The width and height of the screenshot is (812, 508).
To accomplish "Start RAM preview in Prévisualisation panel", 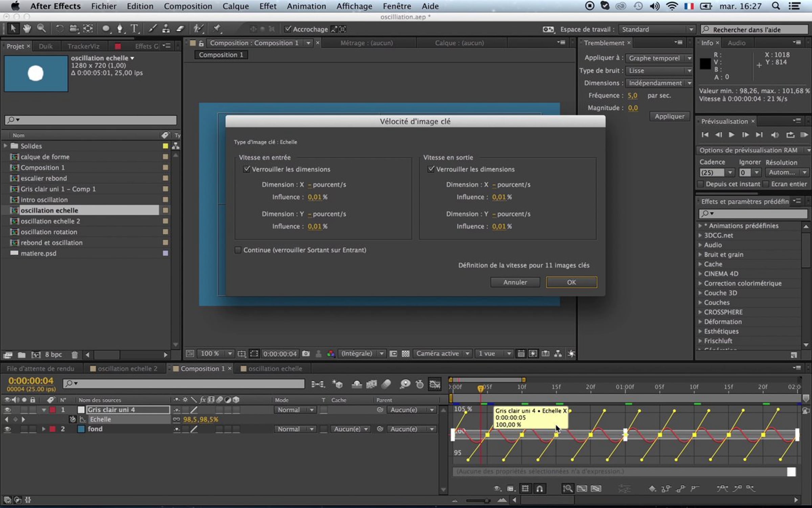I will [x=804, y=135].
